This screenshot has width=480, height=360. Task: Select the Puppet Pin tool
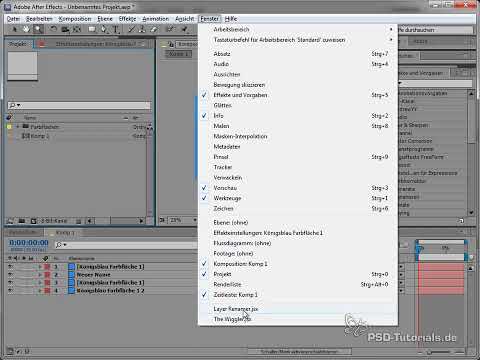184,29
